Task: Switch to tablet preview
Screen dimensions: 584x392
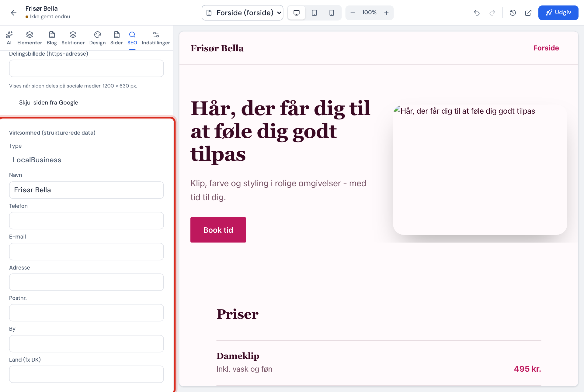Action: pyautogui.click(x=314, y=13)
